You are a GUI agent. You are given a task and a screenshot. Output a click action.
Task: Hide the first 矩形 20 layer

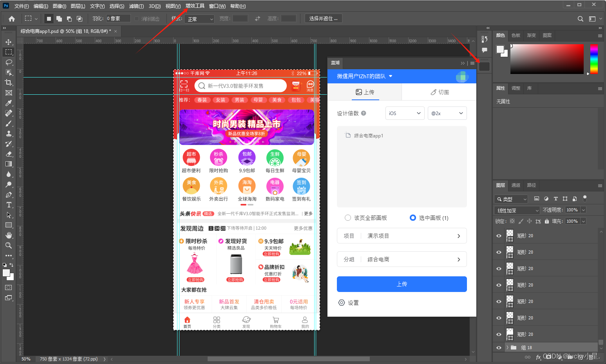499,236
